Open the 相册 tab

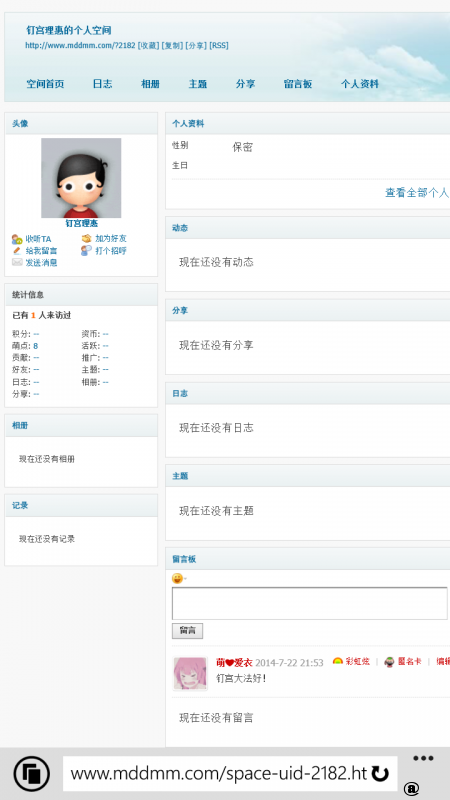(x=150, y=84)
